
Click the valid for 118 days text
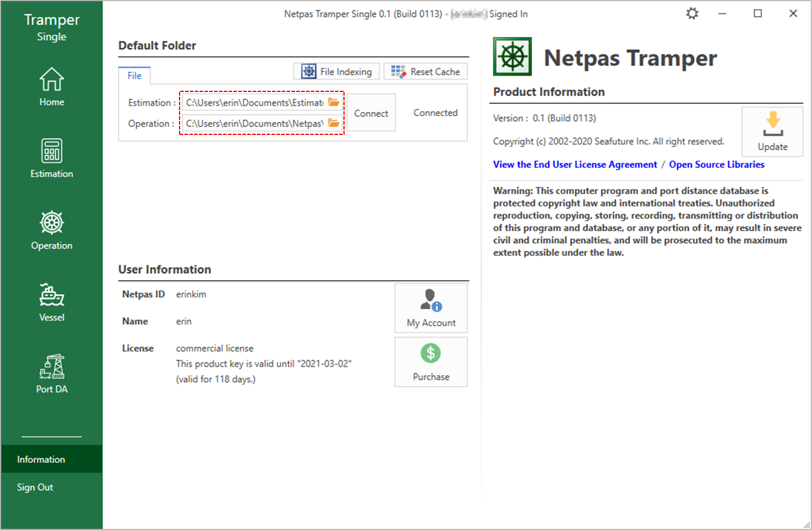tap(216, 380)
